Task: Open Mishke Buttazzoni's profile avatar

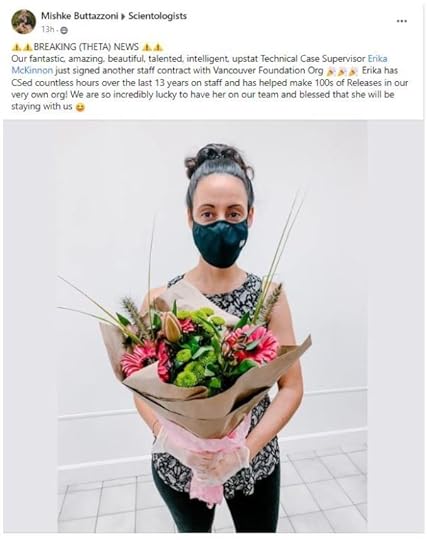Action: click(23, 22)
